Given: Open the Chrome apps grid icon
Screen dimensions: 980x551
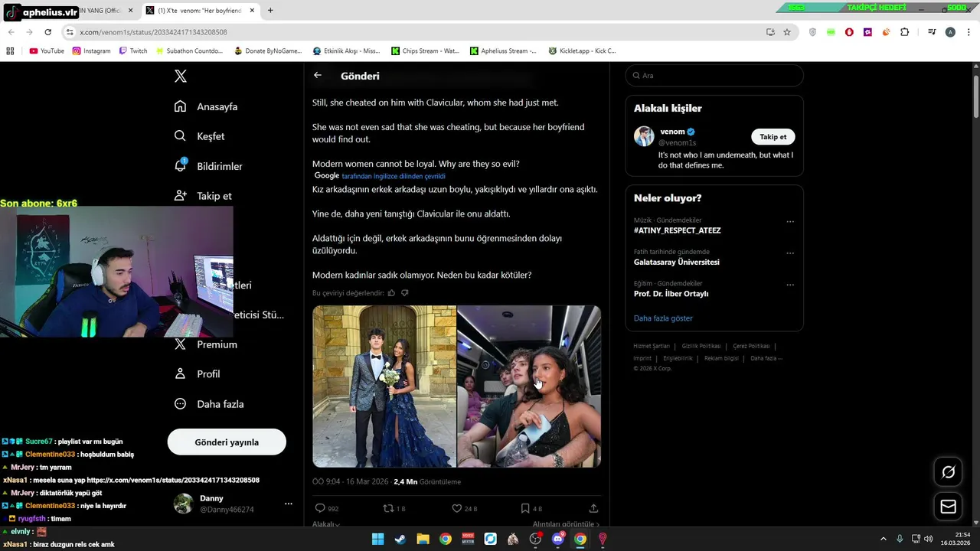Looking at the screenshot, I should click(x=10, y=51).
